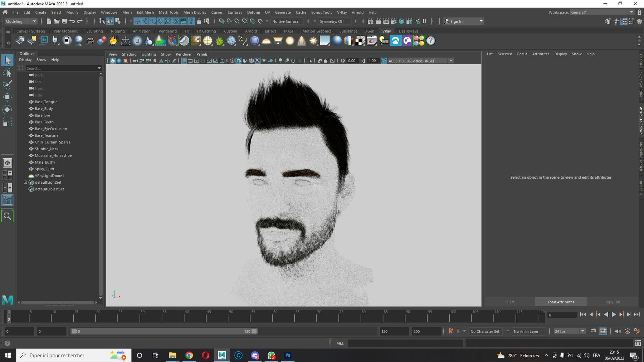This screenshot has width=644, height=362.
Task: Toggle audio speaker icon near fps
Action: [x=618, y=331]
